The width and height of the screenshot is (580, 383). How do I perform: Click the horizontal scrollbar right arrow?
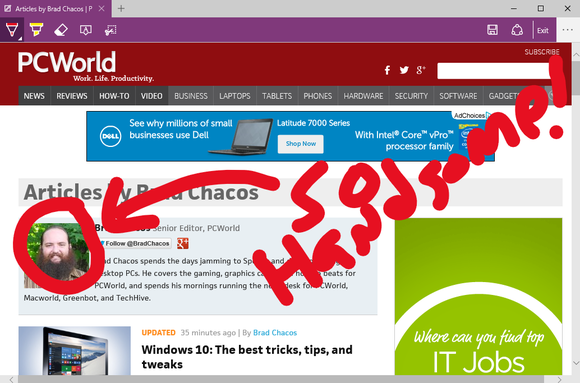point(559,379)
